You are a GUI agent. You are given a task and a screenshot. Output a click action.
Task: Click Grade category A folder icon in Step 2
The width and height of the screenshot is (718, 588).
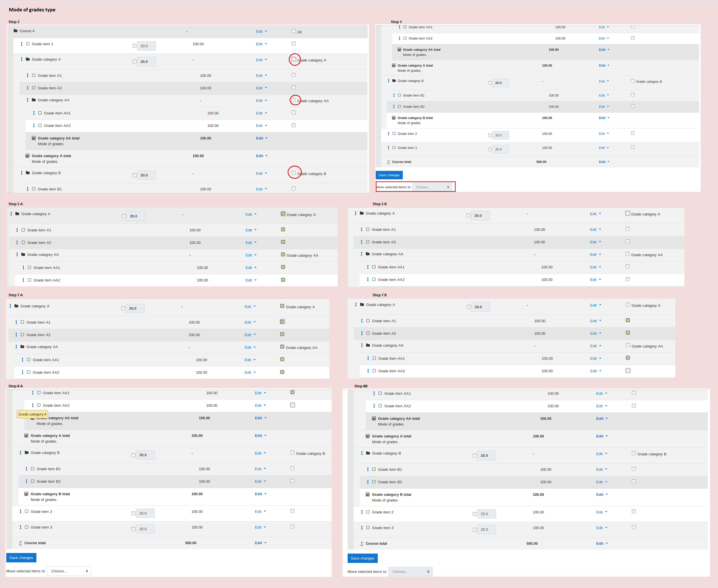click(x=28, y=59)
